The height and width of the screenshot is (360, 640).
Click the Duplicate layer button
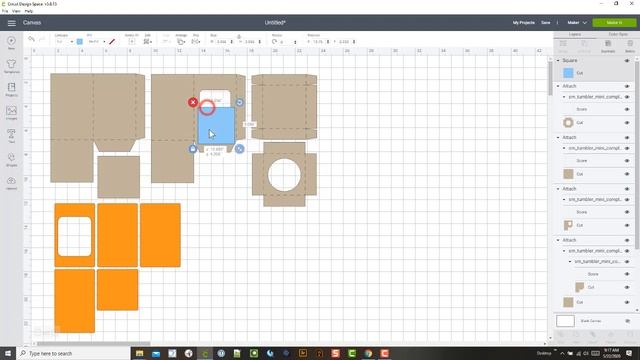point(608,47)
